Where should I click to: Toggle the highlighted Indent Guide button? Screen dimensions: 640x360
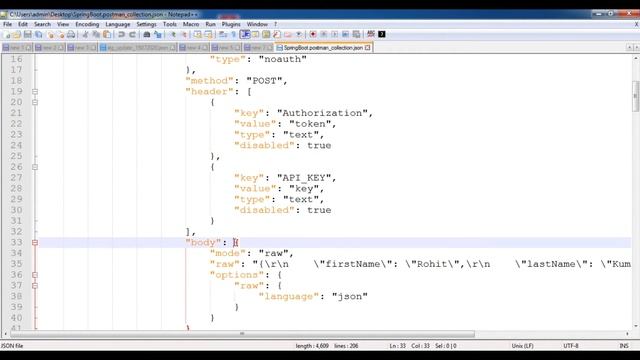tap(245, 34)
